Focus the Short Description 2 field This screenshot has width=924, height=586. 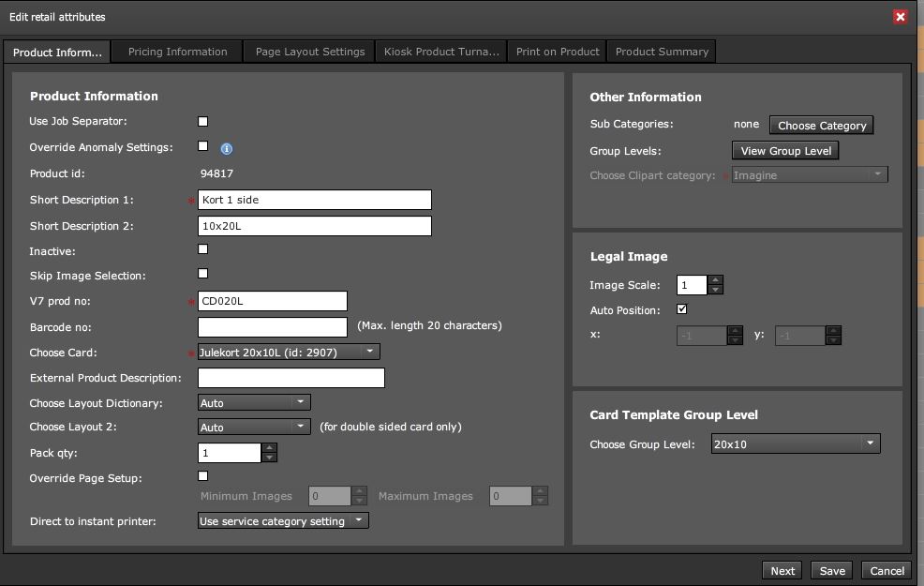315,226
